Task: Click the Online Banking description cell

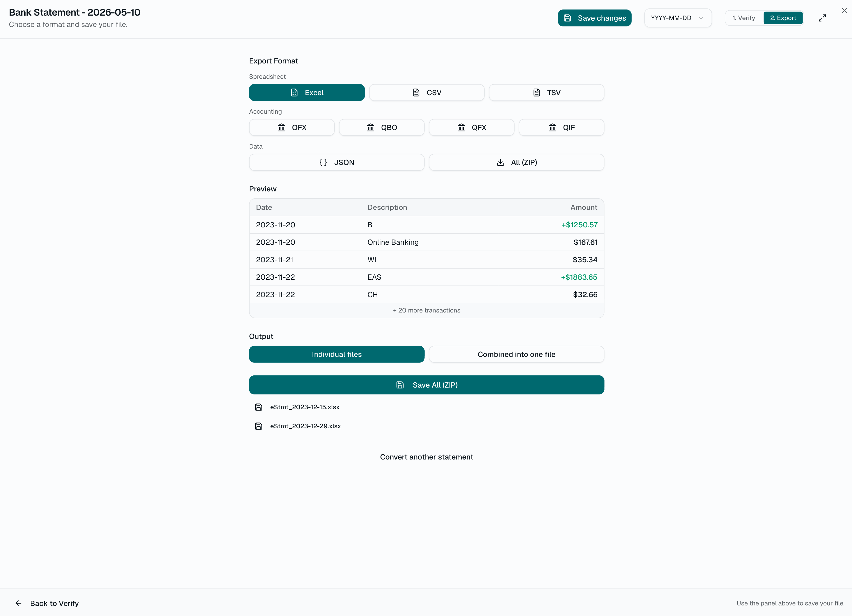Action: [393, 242]
